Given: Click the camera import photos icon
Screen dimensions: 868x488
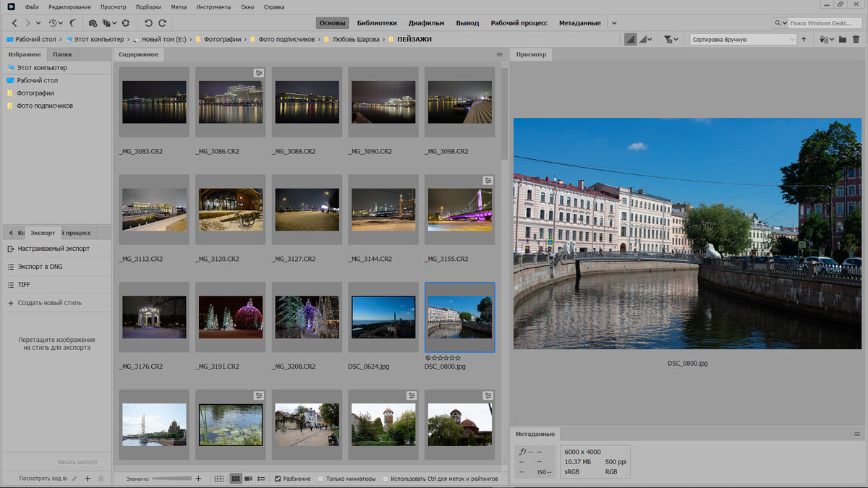Looking at the screenshot, I should click(93, 23).
